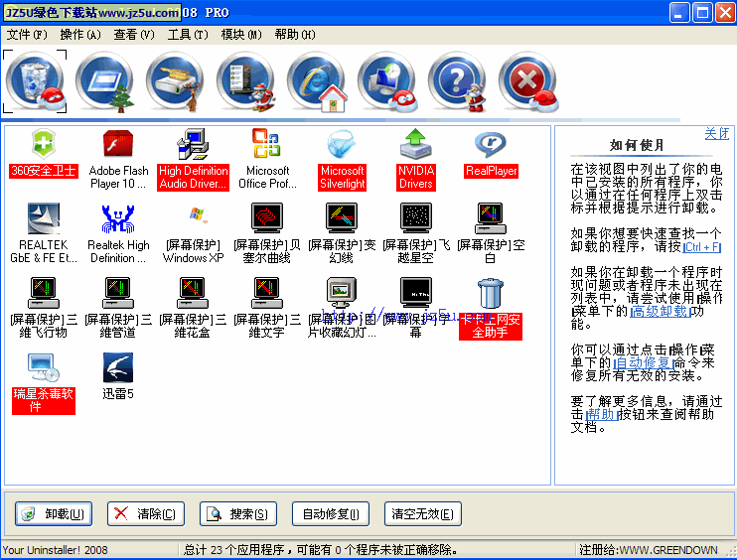Click status bar text Your Uninstaller! 2008

55,550
